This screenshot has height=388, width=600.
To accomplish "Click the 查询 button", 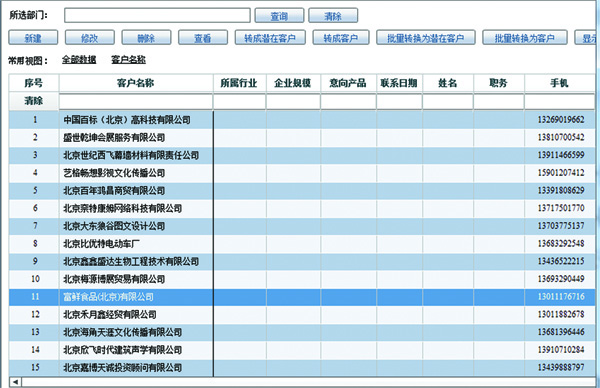I will click(x=279, y=16).
